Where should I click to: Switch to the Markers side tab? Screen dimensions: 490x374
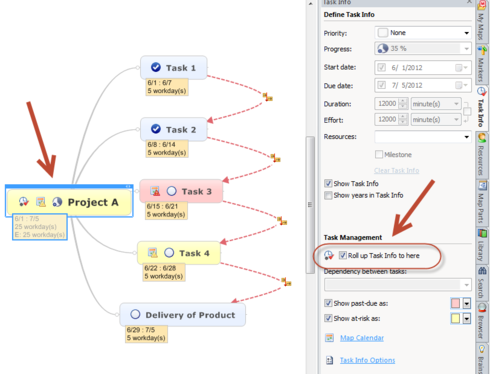coord(481,64)
